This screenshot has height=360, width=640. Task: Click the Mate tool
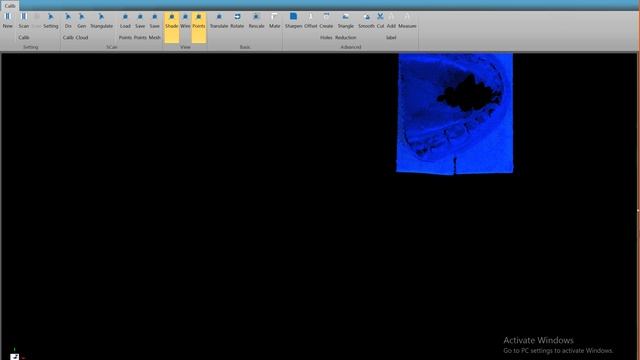tap(275, 21)
